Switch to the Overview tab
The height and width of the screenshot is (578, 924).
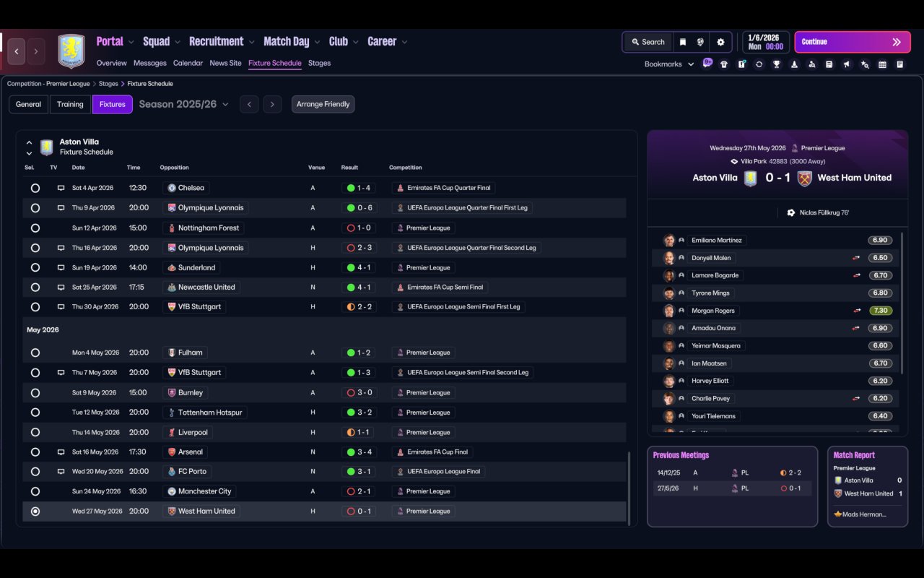pos(111,63)
